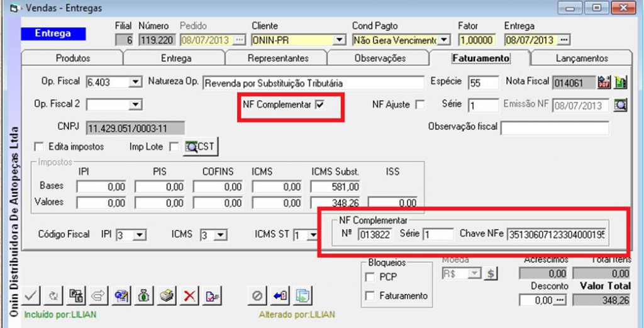This screenshot has height=328, width=644.
Task: Click the Desconto value field
Action: (x=536, y=301)
